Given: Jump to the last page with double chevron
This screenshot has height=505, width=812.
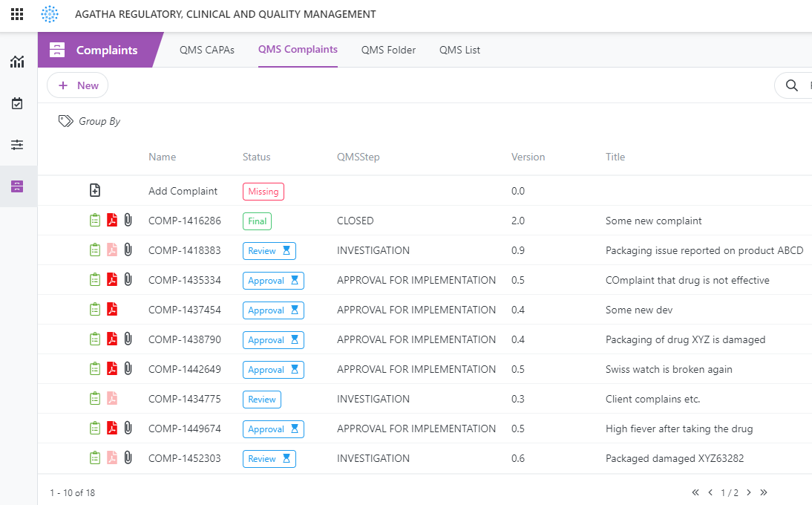Looking at the screenshot, I should click(x=764, y=492).
